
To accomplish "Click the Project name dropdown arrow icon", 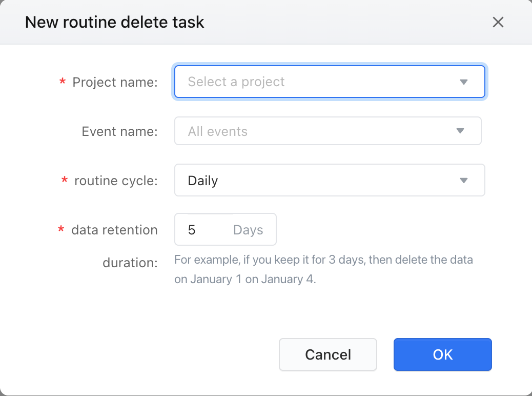I will point(463,82).
